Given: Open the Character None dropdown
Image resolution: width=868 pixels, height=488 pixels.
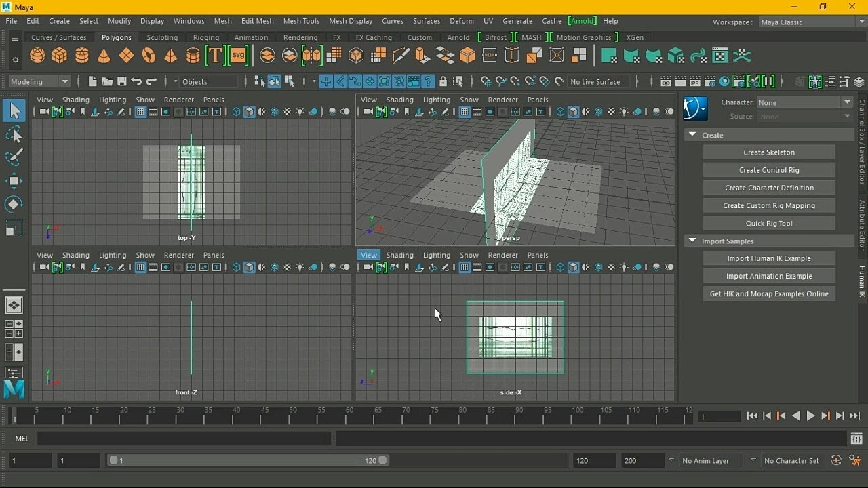Looking at the screenshot, I should 805,102.
